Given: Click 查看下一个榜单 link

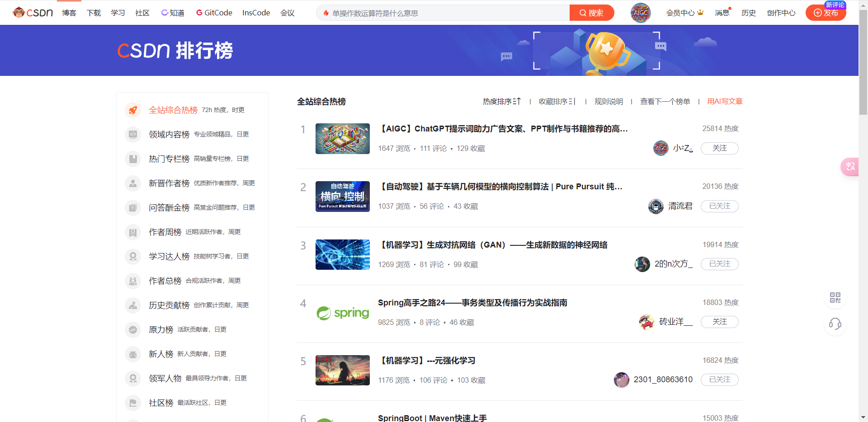Looking at the screenshot, I should (x=665, y=102).
